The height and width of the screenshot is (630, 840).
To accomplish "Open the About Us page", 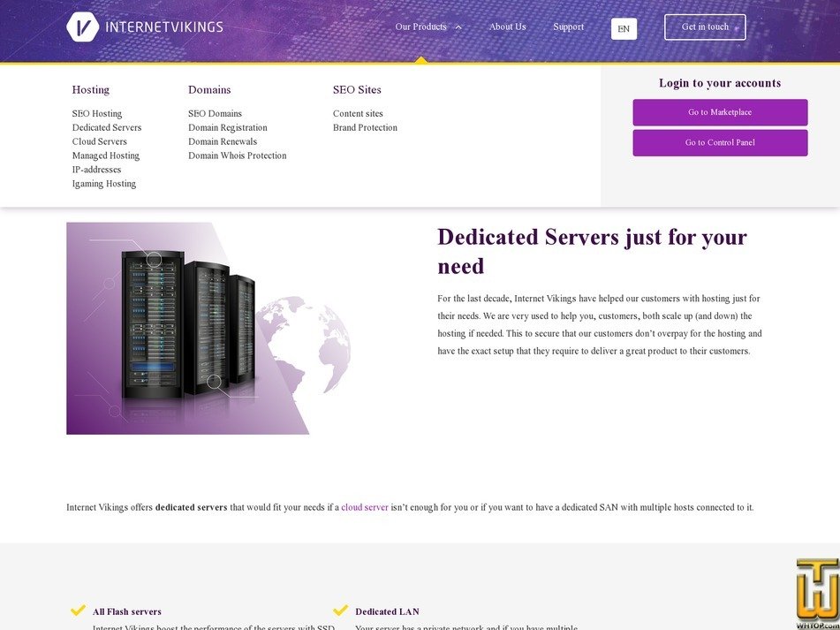I will pos(507,27).
